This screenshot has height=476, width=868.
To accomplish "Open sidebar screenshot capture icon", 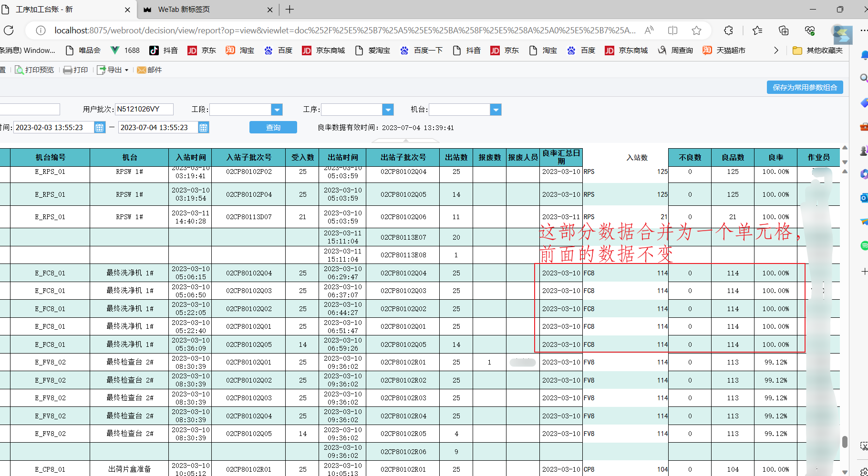I will click(864, 446).
